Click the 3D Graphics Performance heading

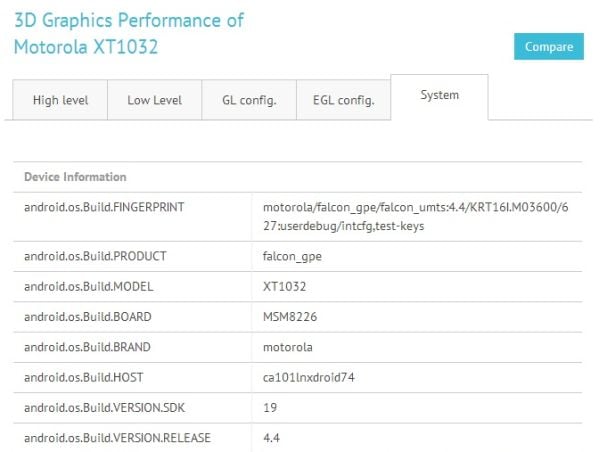[129, 33]
